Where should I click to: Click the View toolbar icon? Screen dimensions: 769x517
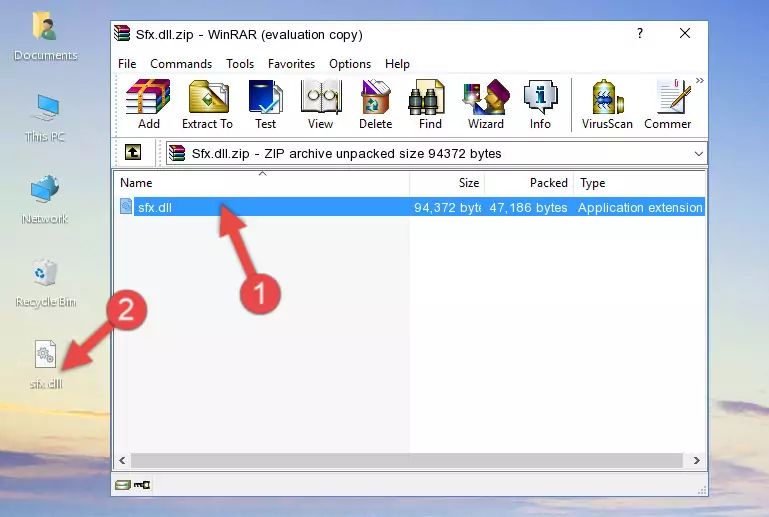(x=321, y=104)
